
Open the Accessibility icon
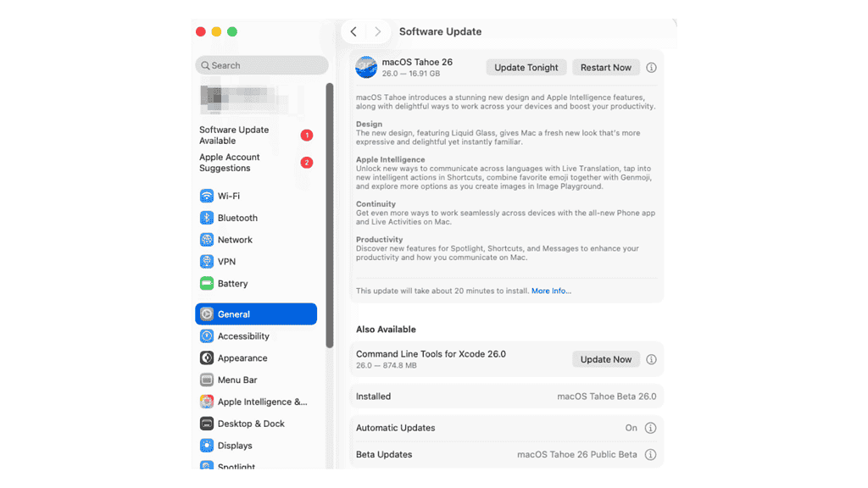(207, 335)
